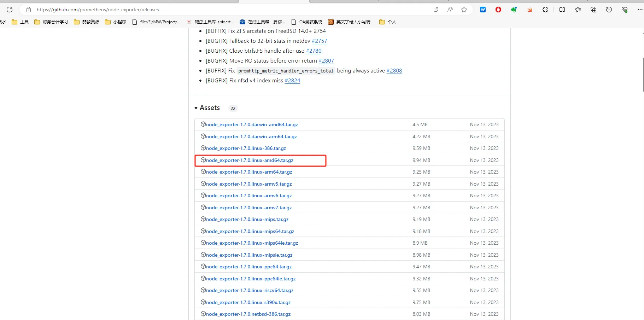Download node_exporter-1.7.0.linux-mips.tar.gz
Viewport: 644px width, 320px height.
click(x=247, y=219)
